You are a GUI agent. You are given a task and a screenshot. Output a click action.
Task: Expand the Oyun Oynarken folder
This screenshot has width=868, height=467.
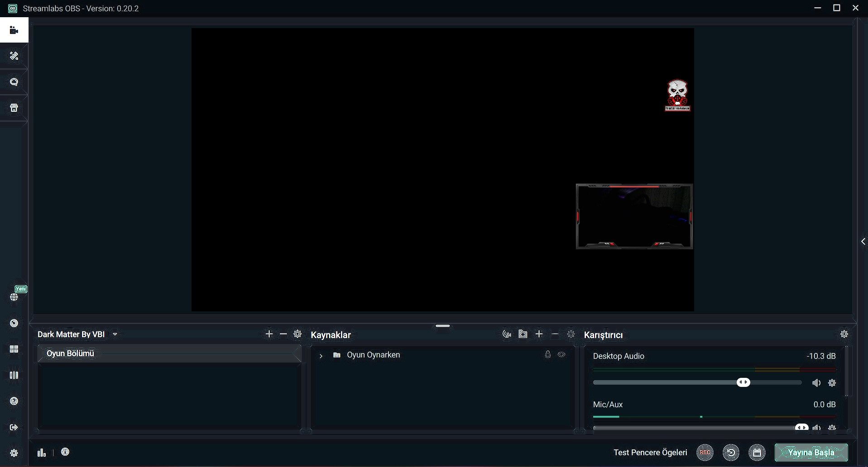click(321, 356)
